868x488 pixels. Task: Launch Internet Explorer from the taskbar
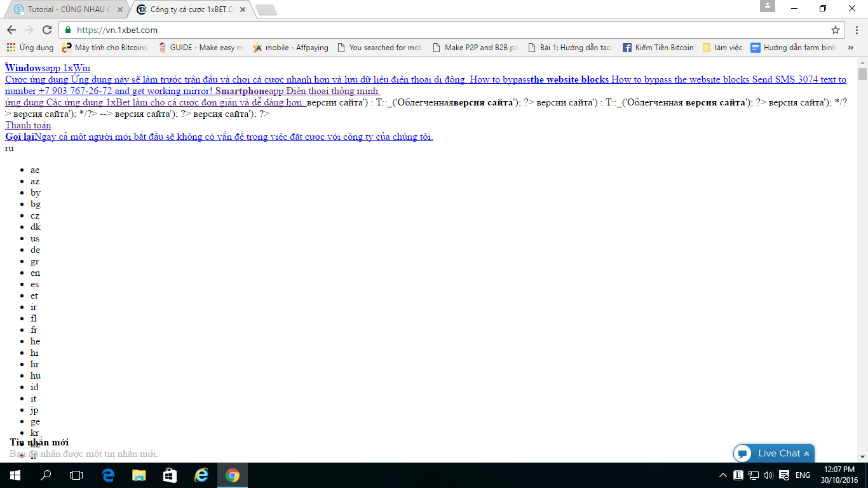(x=201, y=475)
